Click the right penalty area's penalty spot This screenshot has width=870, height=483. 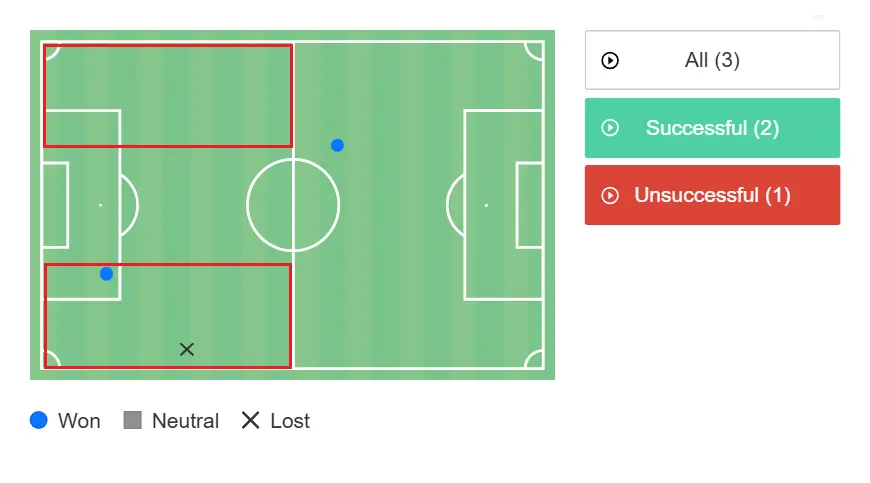tap(487, 205)
